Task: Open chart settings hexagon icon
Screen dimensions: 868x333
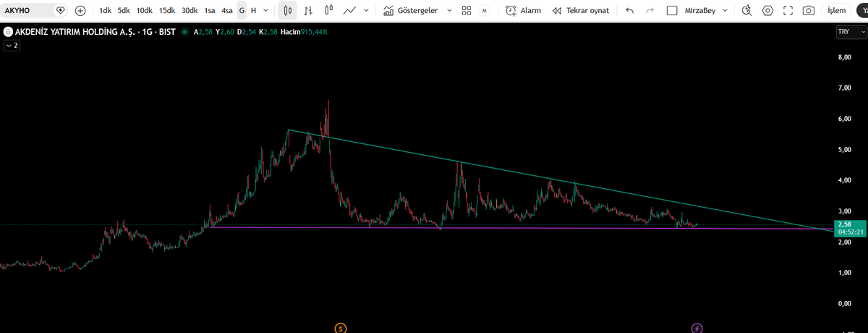Action: [x=767, y=11]
